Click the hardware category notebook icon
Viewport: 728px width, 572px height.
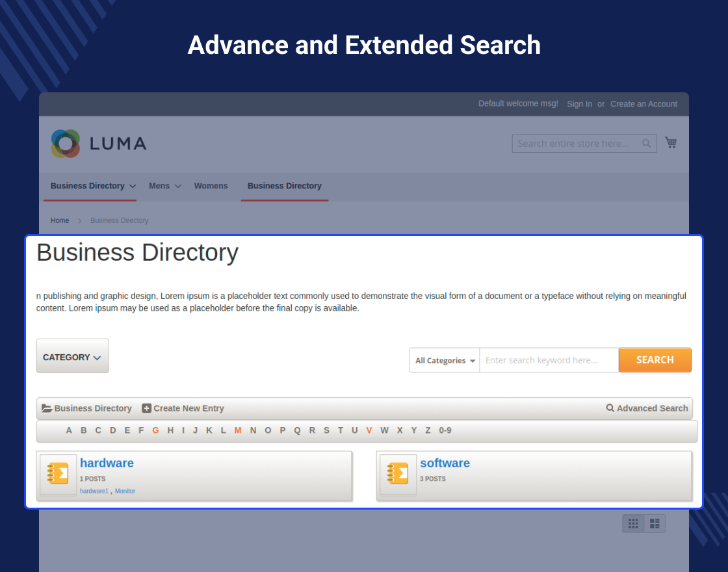click(x=58, y=474)
